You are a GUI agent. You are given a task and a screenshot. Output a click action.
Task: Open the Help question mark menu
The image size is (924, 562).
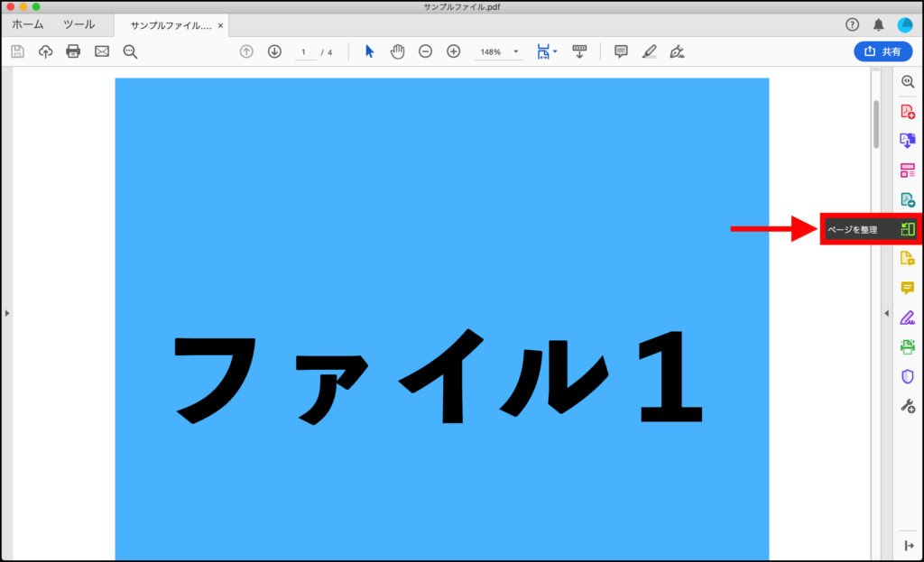852,24
